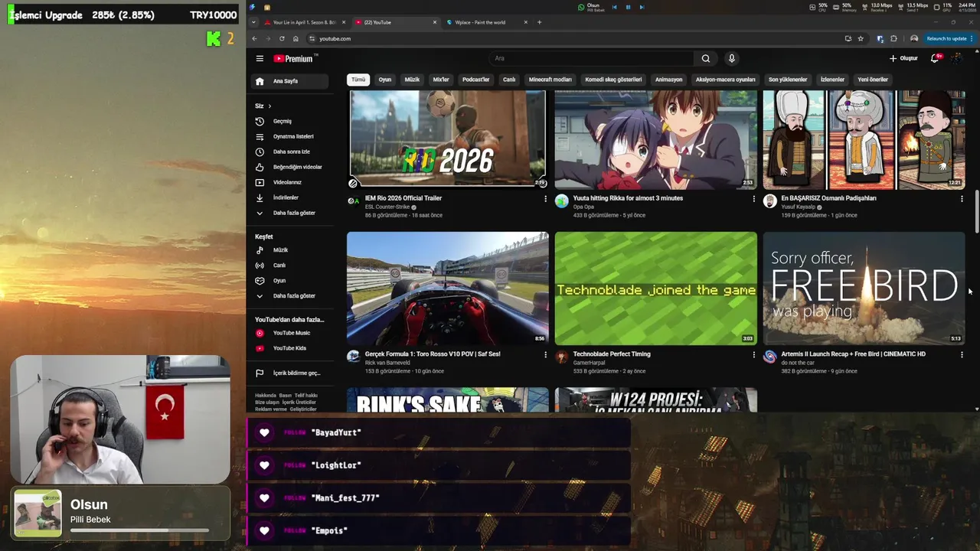Select the Tümü filter chip
980x551 pixels.
click(x=358, y=80)
